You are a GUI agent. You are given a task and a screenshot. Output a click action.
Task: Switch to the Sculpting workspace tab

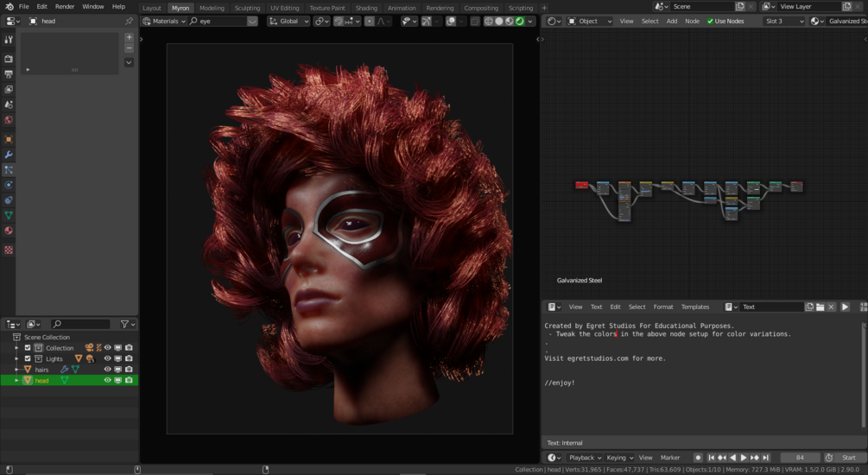247,8
